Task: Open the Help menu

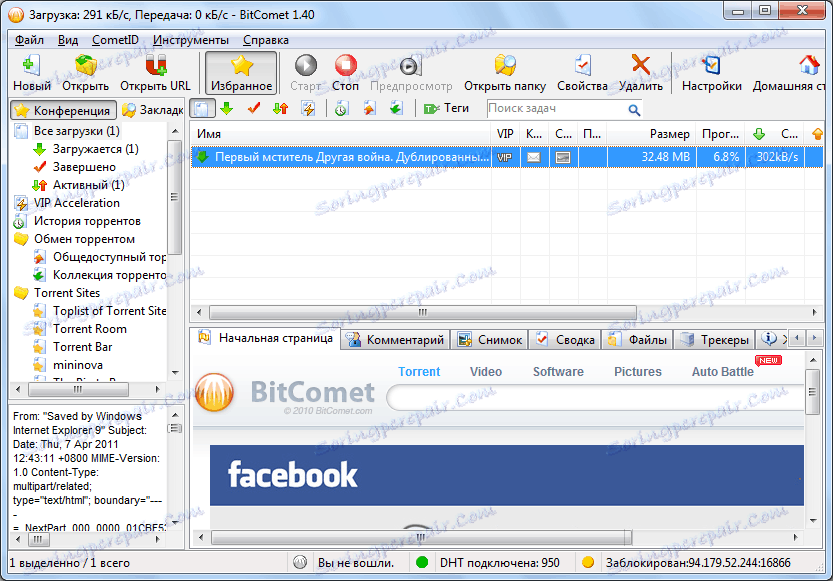Action: [x=266, y=40]
